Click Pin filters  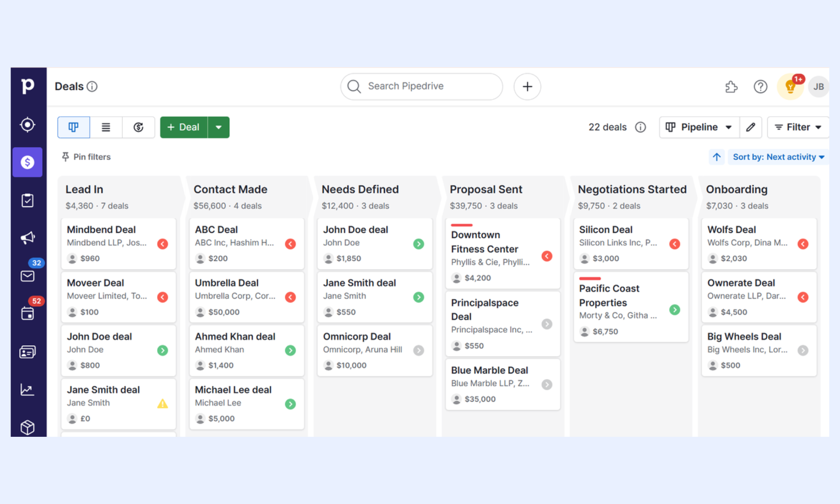86,157
